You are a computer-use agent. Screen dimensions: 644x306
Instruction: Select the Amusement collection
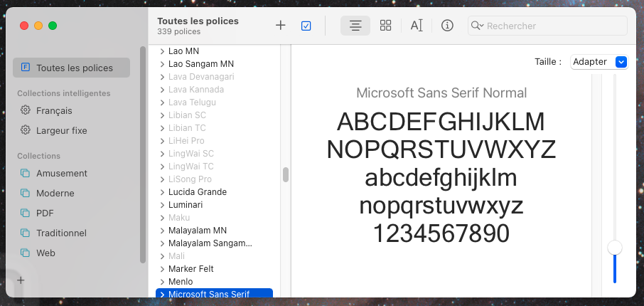[x=61, y=173]
